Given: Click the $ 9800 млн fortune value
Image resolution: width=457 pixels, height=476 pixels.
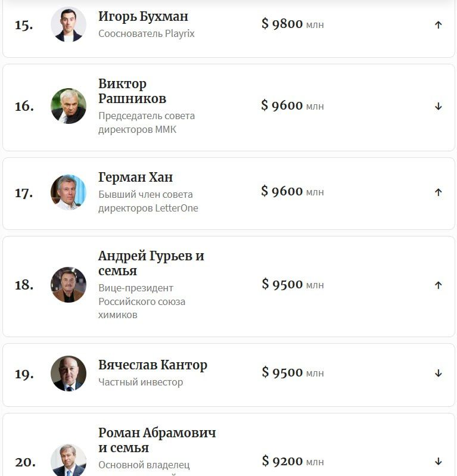Looking at the screenshot, I should point(292,24).
